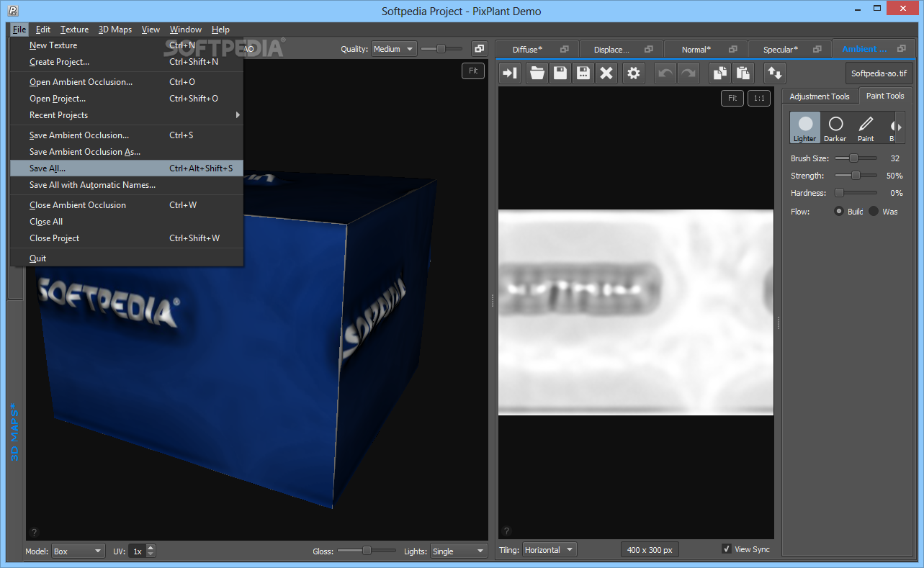Detach the Diffuse tab with its window icon
This screenshot has height=568, width=924.
pos(565,49)
